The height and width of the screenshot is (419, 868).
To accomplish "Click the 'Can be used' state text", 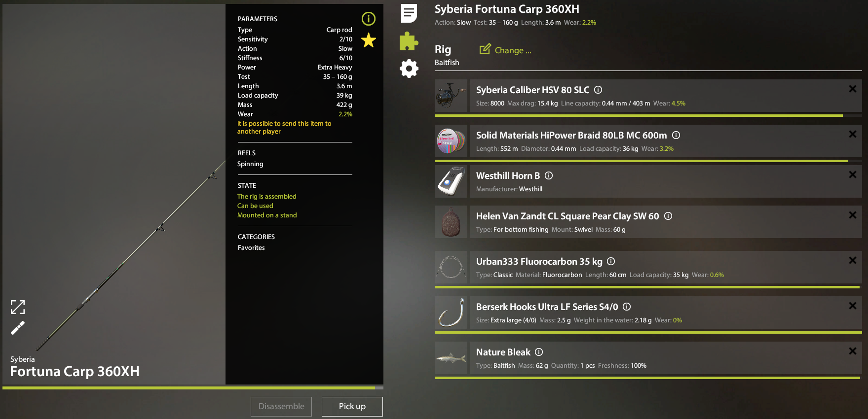I will pos(255,206).
